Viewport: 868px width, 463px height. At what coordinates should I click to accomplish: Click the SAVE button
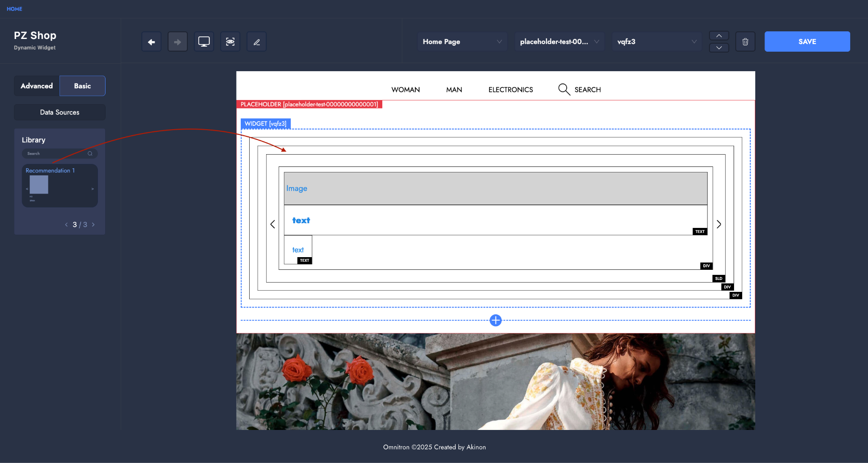[x=807, y=42]
